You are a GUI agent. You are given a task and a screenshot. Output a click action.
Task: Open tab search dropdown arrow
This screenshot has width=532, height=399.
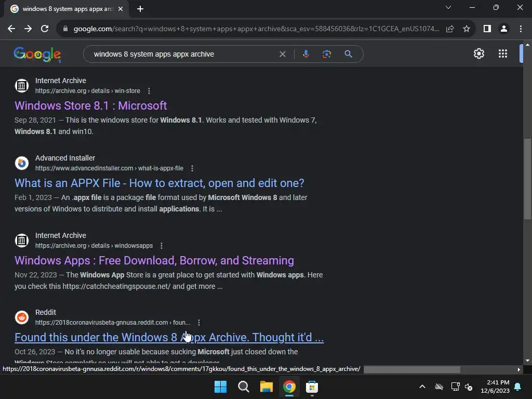pyautogui.click(x=448, y=7)
